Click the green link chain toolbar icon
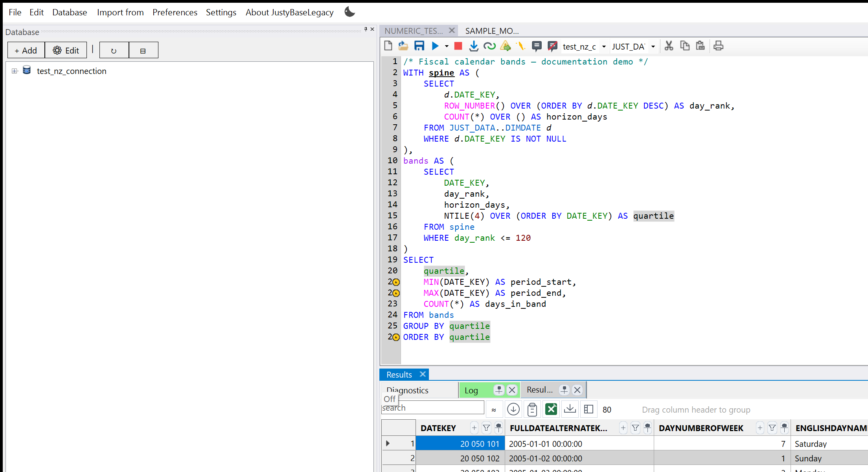The height and width of the screenshot is (472, 868). click(x=489, y=46)
